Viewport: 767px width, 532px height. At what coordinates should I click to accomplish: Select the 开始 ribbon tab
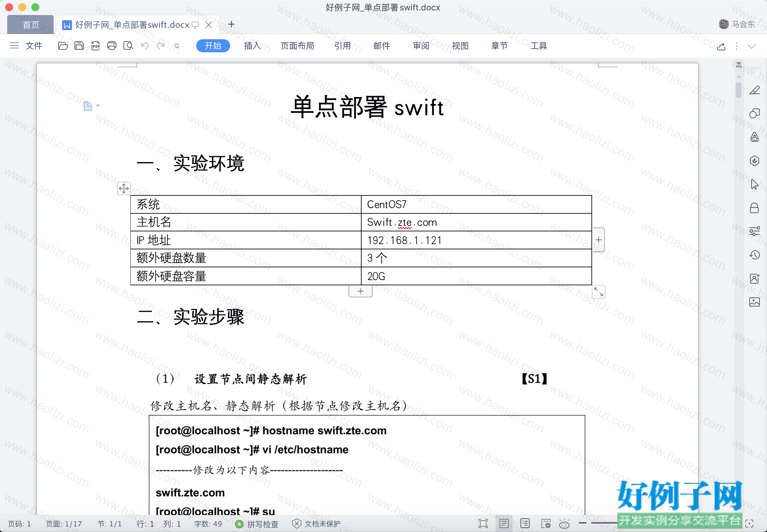[x=213, y=46]
